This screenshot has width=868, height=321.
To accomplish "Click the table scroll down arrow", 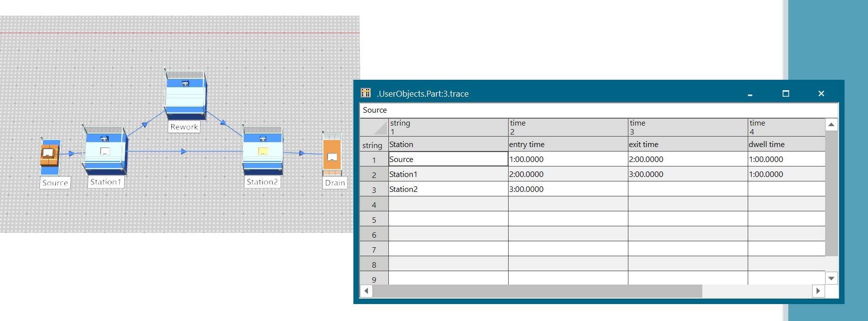I will tap(831, 278).
